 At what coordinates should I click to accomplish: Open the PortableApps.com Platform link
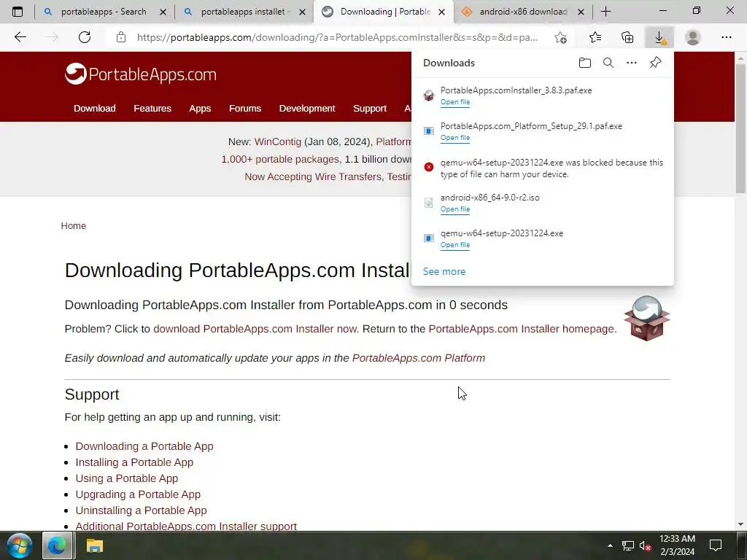click(x=418, y=358)
